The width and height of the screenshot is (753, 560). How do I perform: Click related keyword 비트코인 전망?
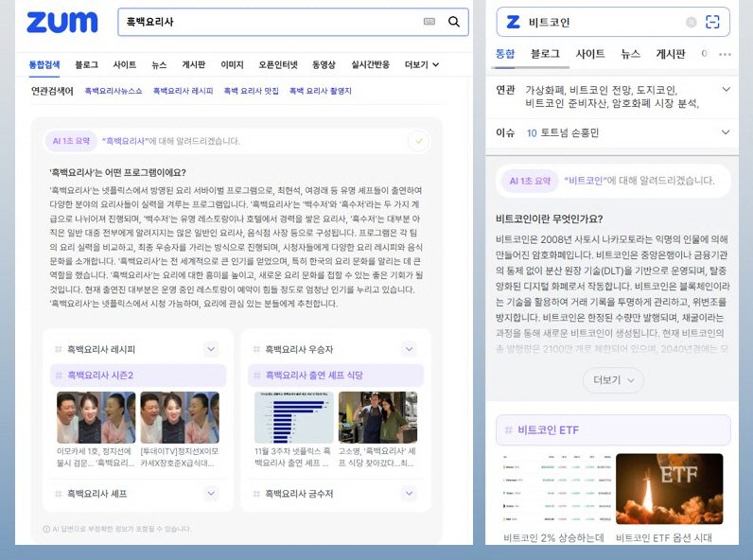coord(601,90)
